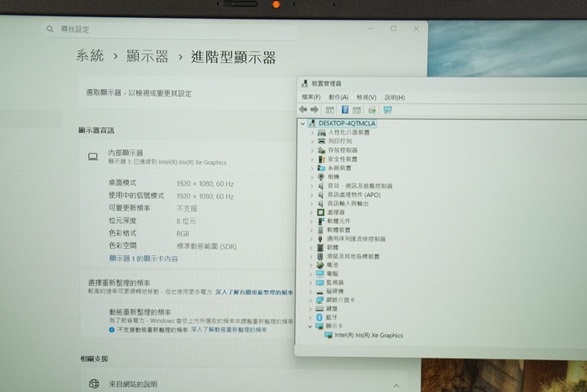
Task: Click the 選取顯示器，以檢視或變更其設定 row
Action: (x=188, y=93)
